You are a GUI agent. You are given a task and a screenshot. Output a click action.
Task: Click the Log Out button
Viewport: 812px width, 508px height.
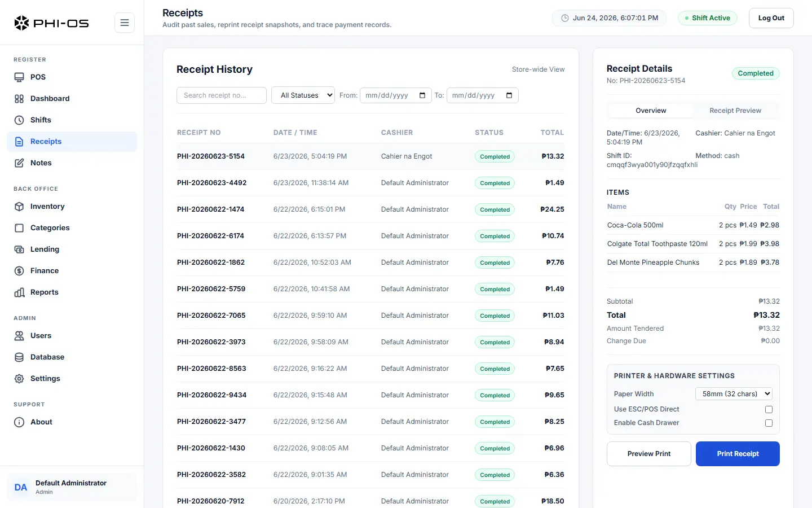pos(771,18)
